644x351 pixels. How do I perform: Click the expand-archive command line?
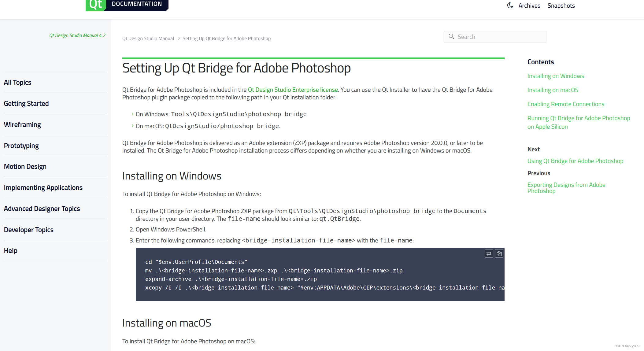231,279
